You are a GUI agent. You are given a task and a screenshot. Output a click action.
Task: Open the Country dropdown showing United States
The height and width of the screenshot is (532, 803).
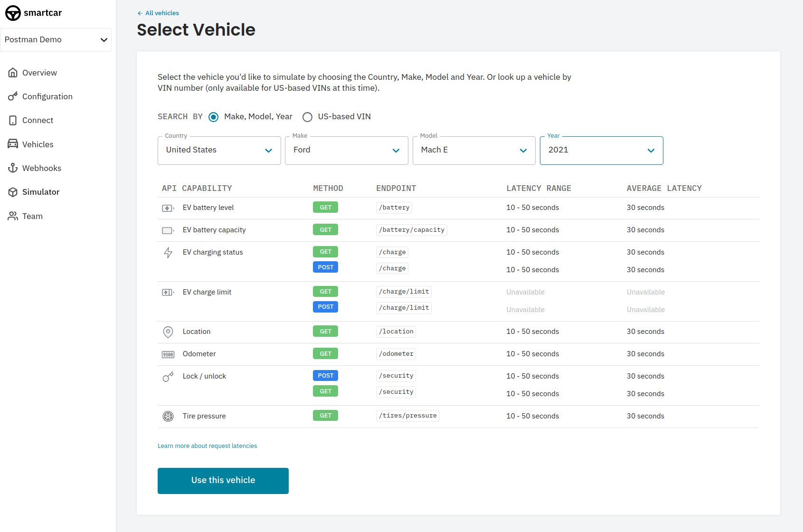pyautogui.click(x=219, y=151)
